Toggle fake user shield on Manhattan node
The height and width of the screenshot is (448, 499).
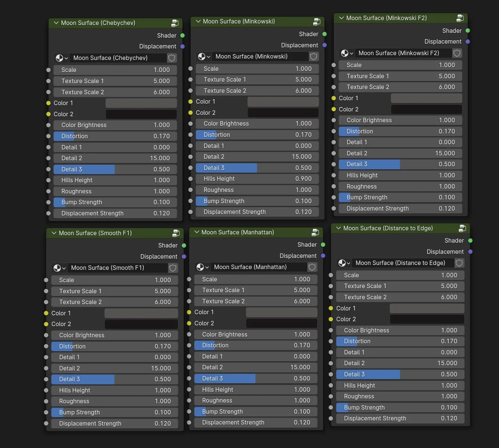coord(312,267)
